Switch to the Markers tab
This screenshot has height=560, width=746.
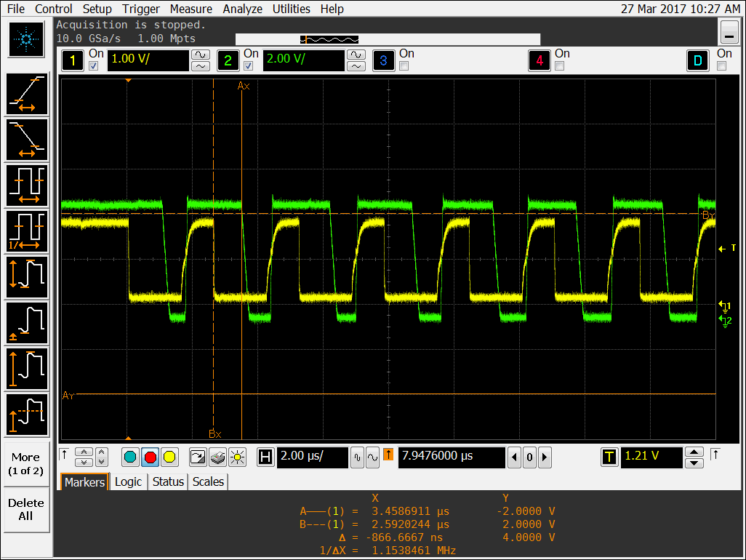84,482
